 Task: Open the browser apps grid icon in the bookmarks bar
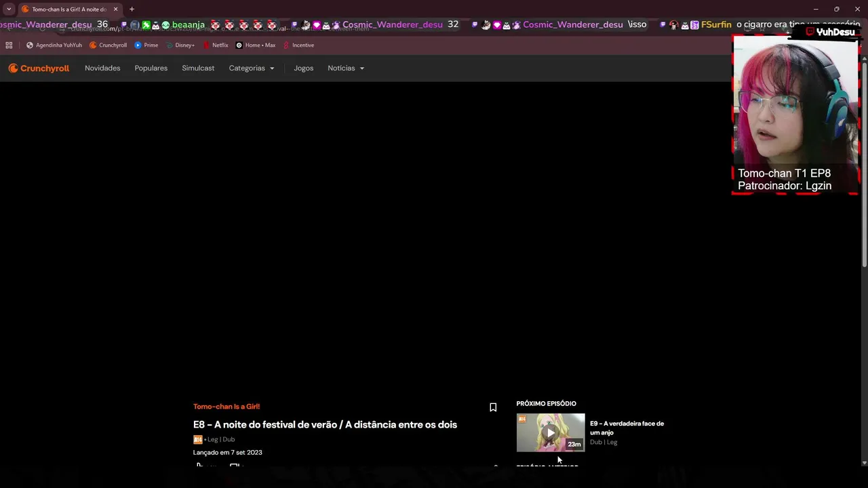point(9,45)
